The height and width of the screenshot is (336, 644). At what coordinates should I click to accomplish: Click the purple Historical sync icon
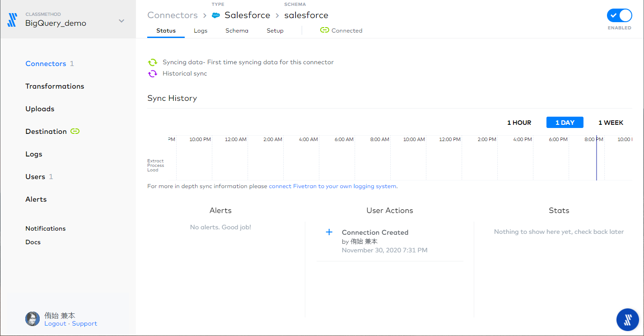153,73
